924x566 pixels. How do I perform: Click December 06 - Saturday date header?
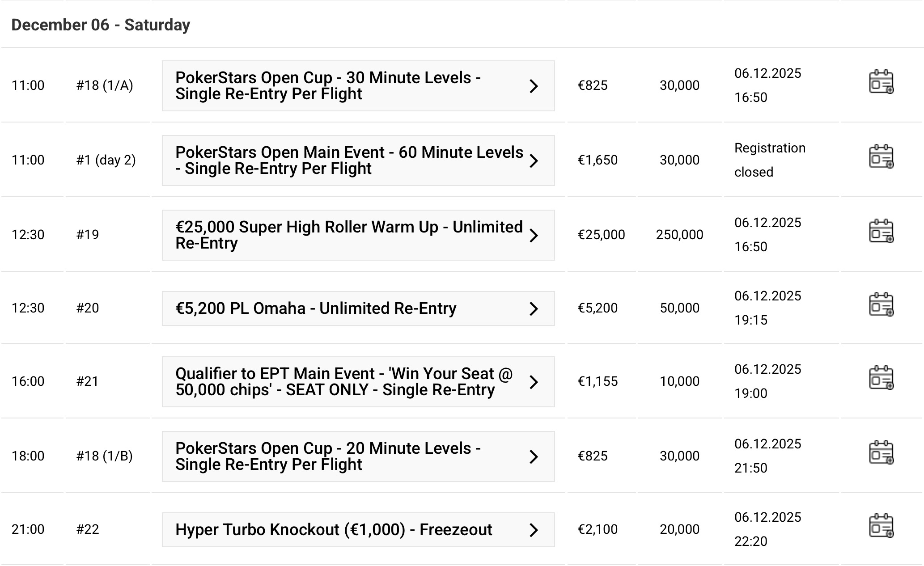[x=101, y=25]
